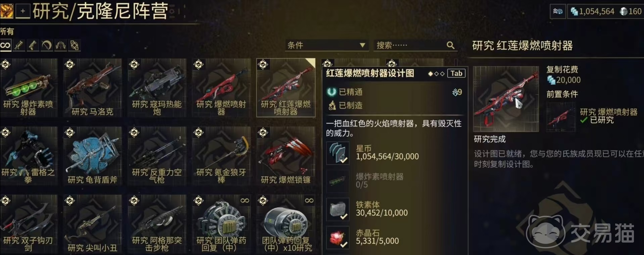Focus the 搜索 search input field

coord(415,45)
